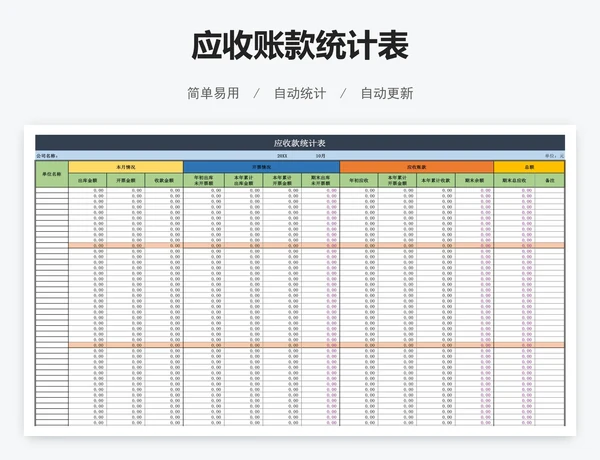600x460 pixels.
Task: Click the 单位：元 unit label
Action: click(554, 156)
